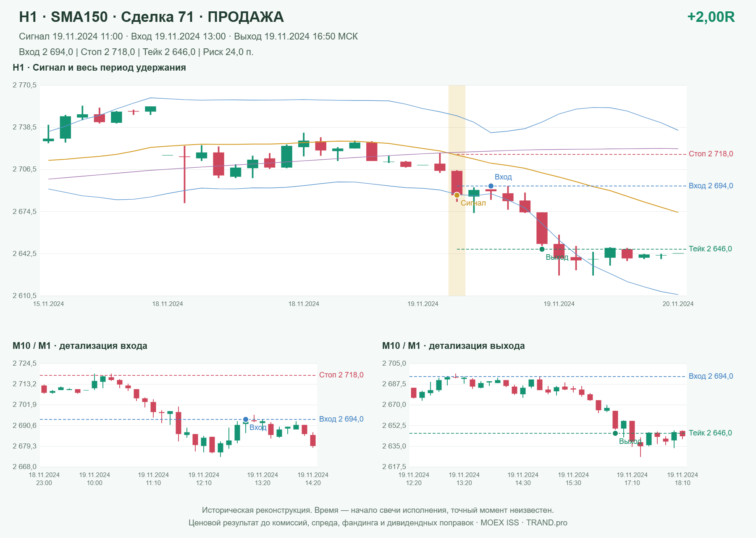Click the 15.11.2024 date axis label
The image size is (756, 538).
[x=48, y=304]
